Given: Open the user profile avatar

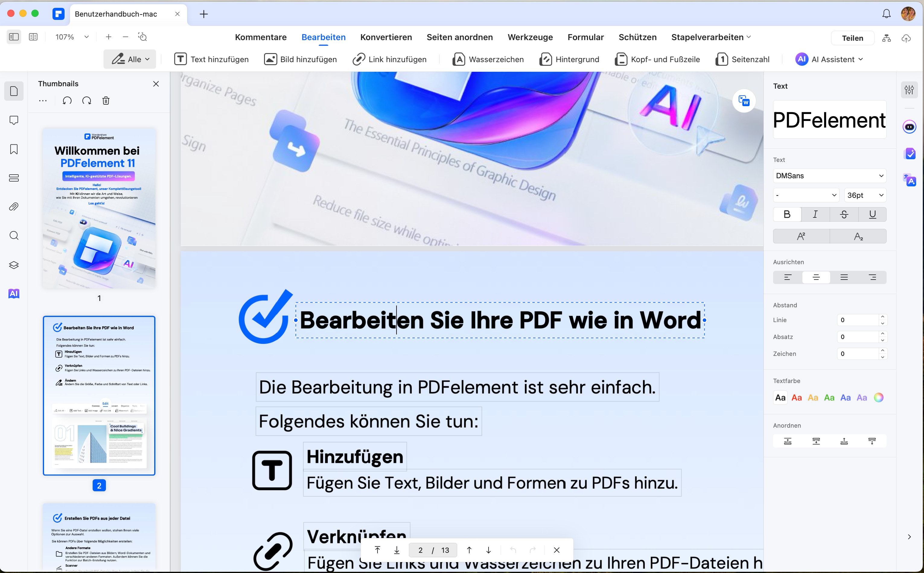Looking at the screenshot, I should pyautogui.click(x=908, y=14).
